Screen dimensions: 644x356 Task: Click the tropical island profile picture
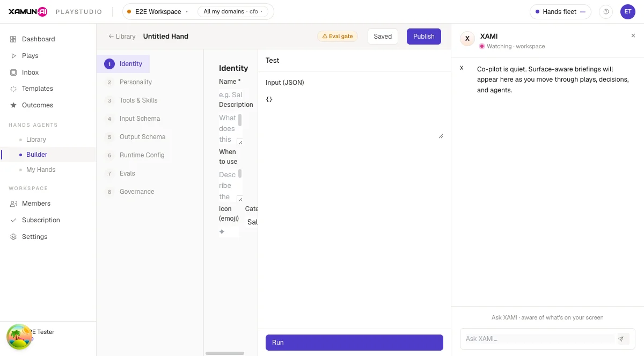tap(19, 337)
